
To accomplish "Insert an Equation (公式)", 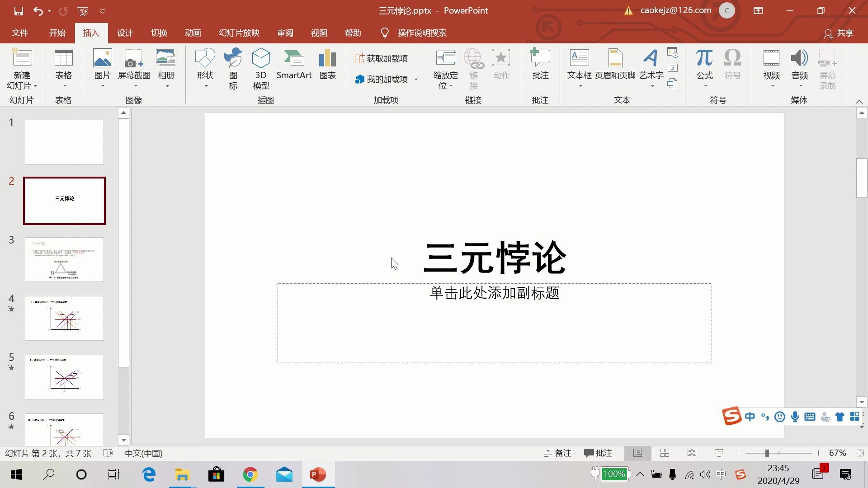I will point(704,58).
